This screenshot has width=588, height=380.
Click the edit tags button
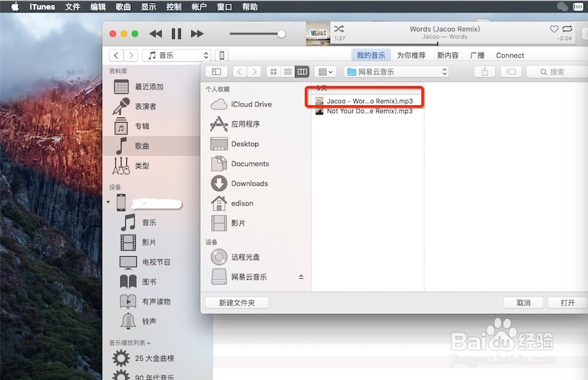pyautogui.click(x=511, y=72)
